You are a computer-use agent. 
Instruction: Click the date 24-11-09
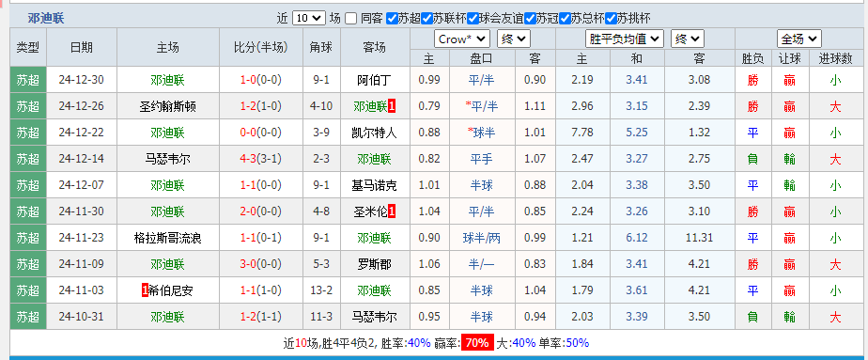coord(82,265)
